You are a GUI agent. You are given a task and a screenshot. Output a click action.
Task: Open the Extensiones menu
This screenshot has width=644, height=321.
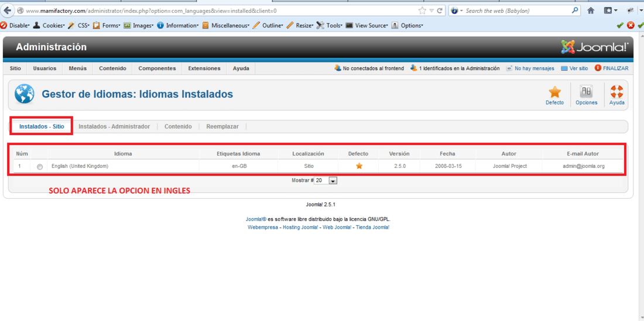coord(204,68)
